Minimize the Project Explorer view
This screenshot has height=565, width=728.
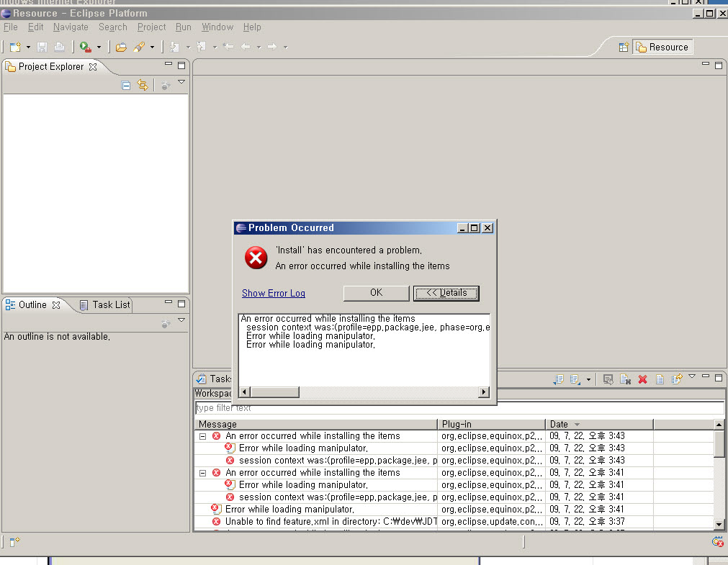point(168,64)
